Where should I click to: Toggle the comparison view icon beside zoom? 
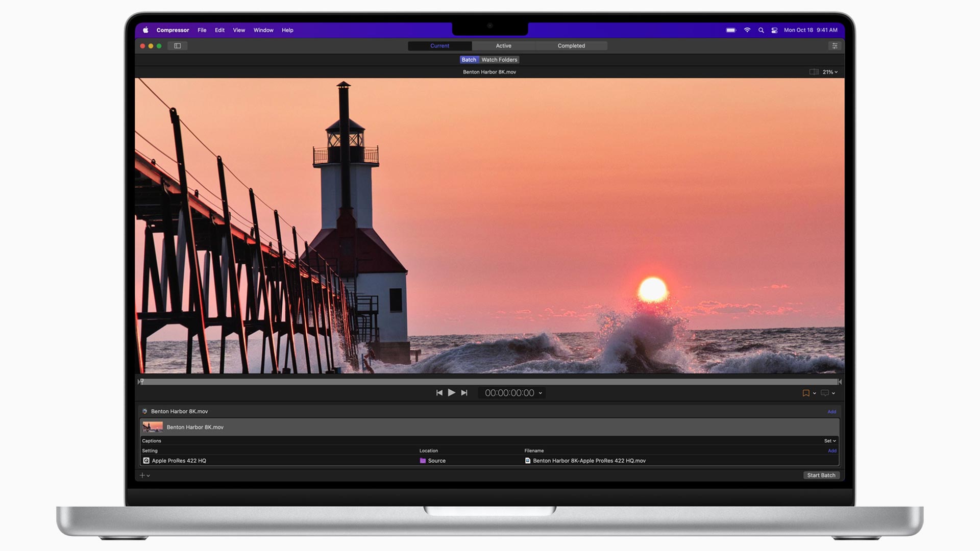[814, 72]
